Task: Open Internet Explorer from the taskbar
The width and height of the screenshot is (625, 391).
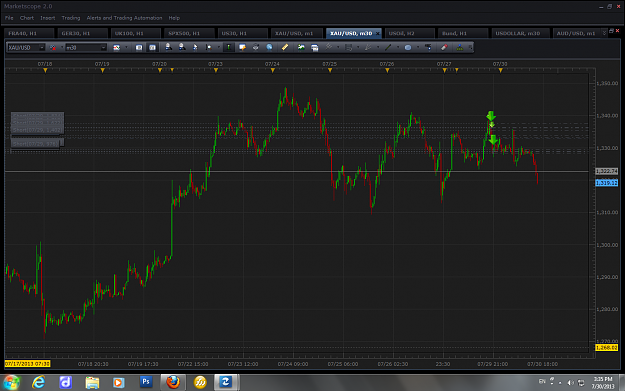Action: [39, 382]
